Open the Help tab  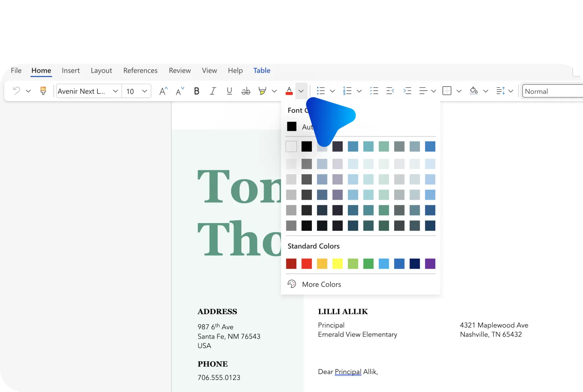pos(235,71)
